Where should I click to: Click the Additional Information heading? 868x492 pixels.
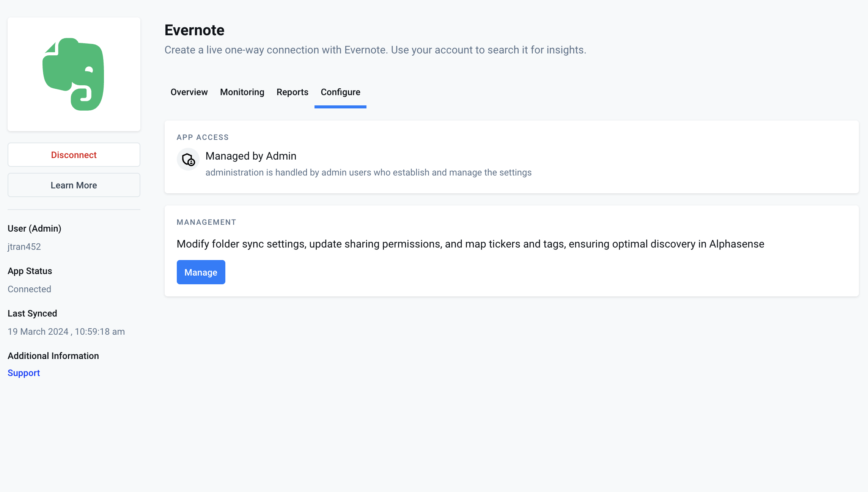[53, 356]
